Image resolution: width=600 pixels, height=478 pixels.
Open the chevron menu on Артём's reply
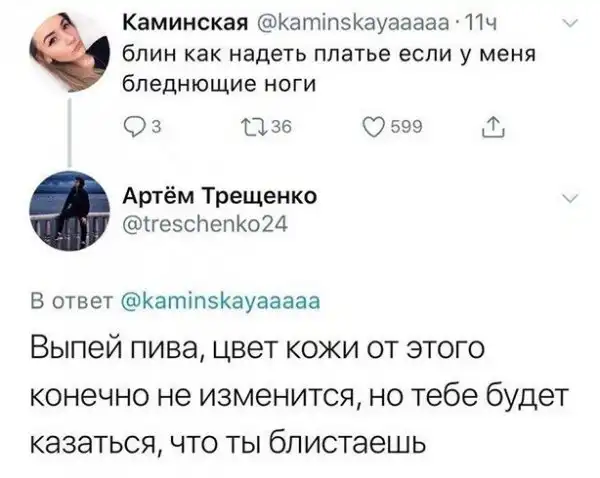tap(571, 198)
